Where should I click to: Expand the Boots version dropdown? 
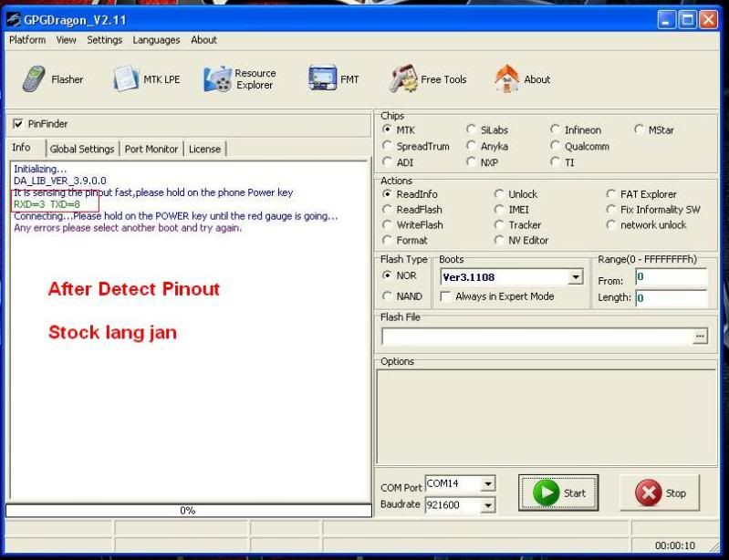pos(576,277)
